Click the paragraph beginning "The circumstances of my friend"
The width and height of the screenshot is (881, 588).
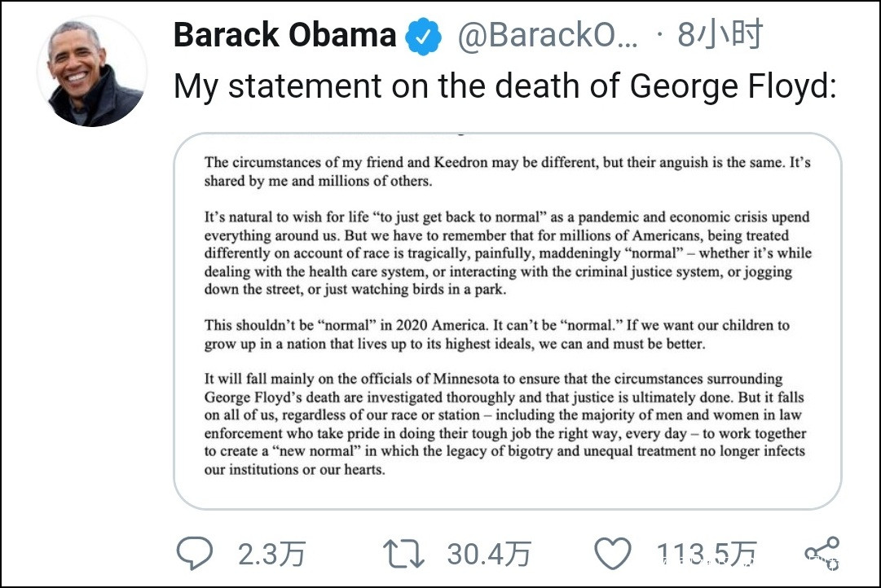[x=507, y=172]
